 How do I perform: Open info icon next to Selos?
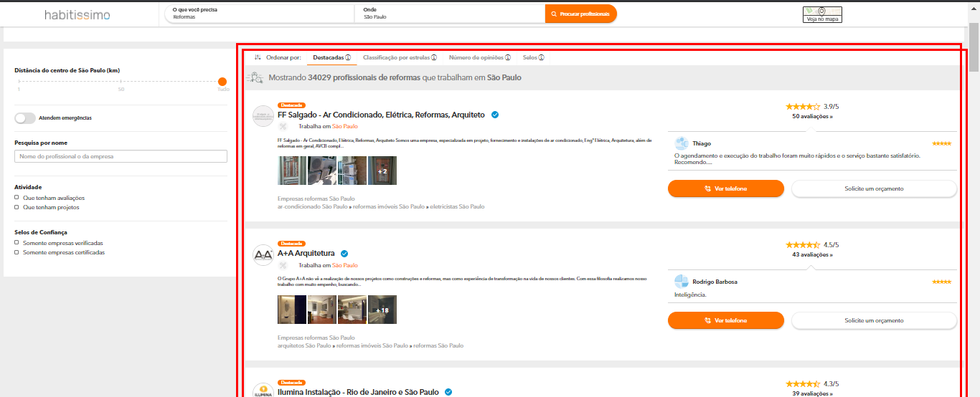(542, 57)
